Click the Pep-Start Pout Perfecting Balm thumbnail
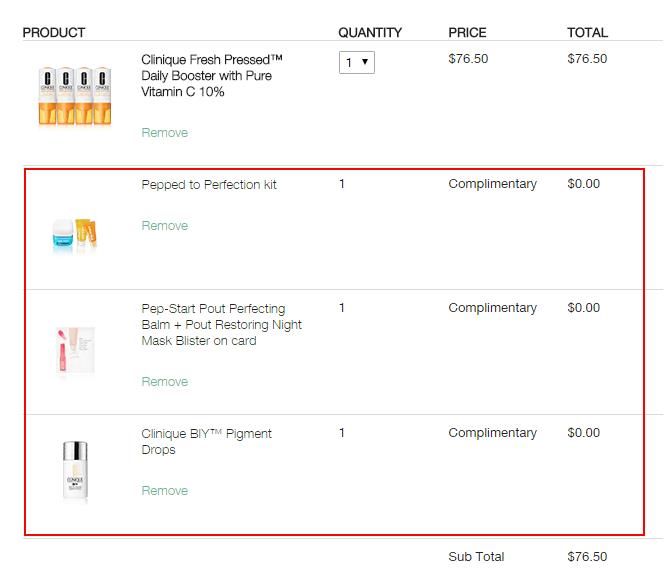Screen dimensions: 665x572 (75, 350)
